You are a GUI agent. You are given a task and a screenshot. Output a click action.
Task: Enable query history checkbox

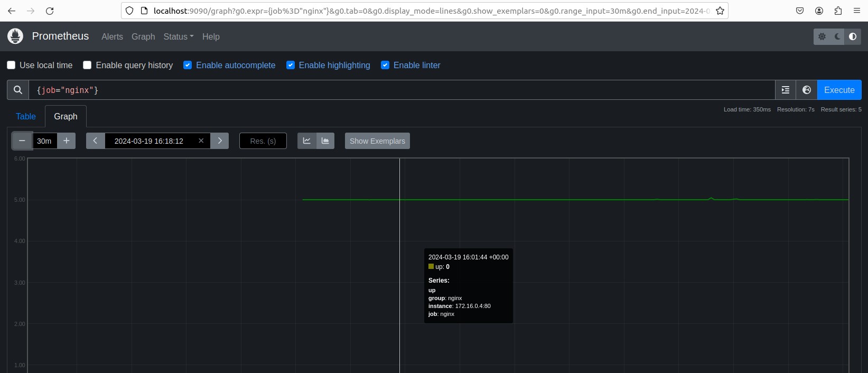(87, 65)
